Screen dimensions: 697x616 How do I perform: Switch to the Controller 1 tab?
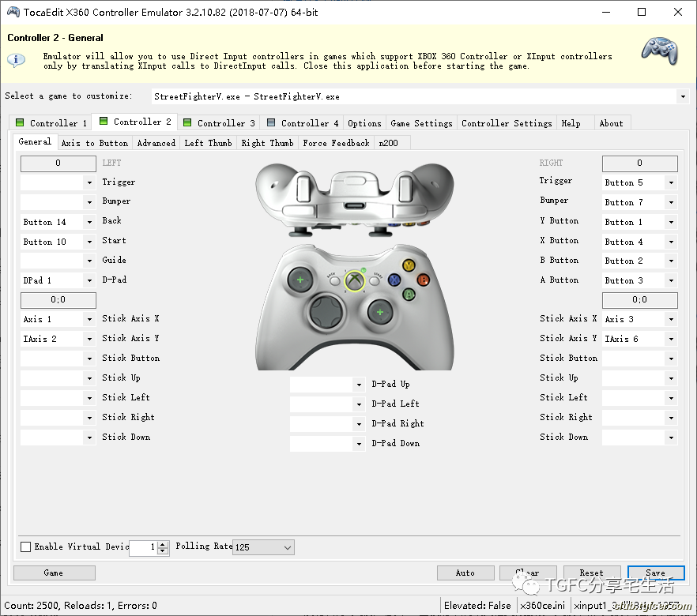pos(51,123)
